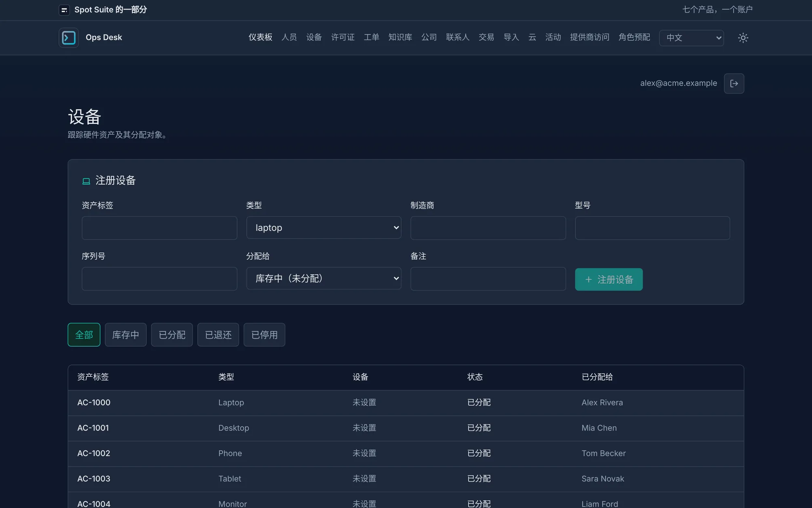Click the Phone type cell
This screenshot has width=812, height=508.
(230, 453)
